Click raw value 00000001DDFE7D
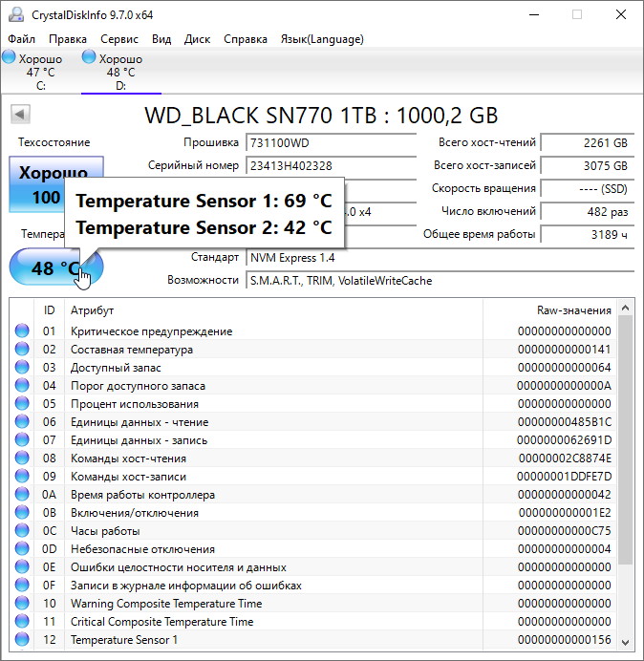The height and width of the screenshot is (661, 644). (x=565, y=477)
